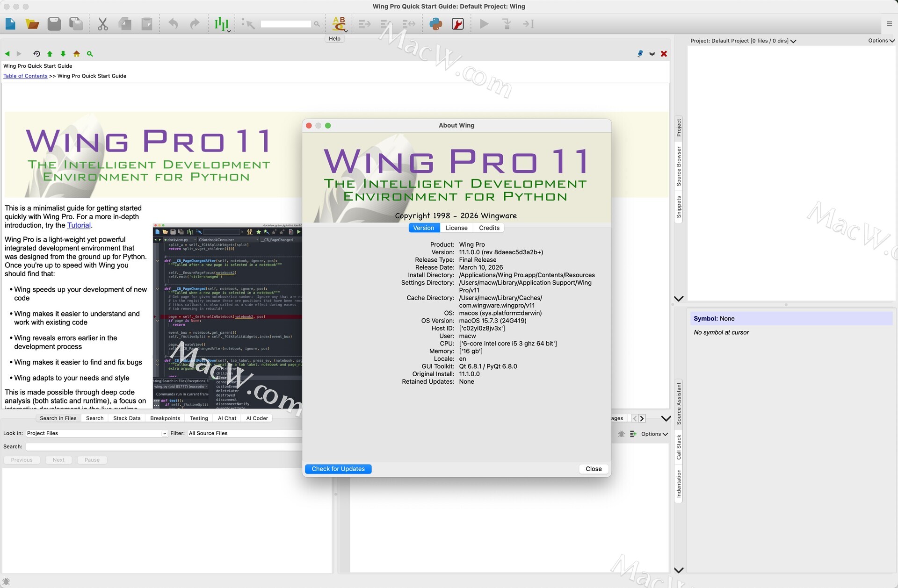Open the search/replace AB toolbar icon
This screenshot has height=588, width=898.
pos(339,23)
